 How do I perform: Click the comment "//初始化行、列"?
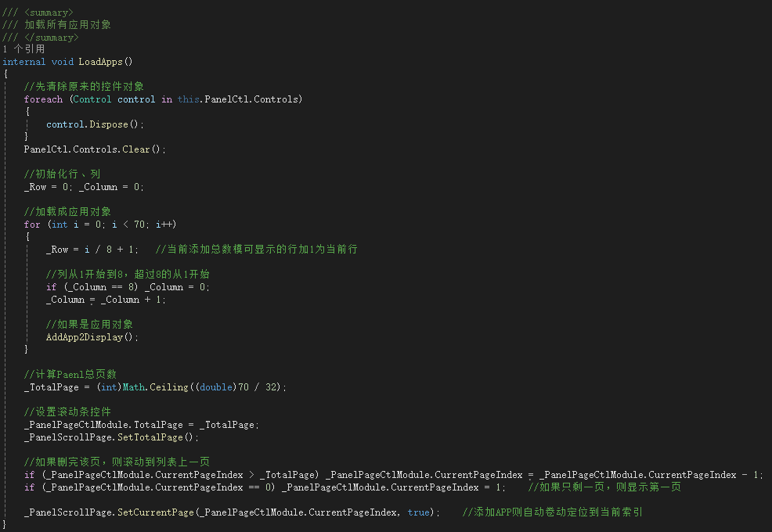pyautogui.click(x=62, y=174)
